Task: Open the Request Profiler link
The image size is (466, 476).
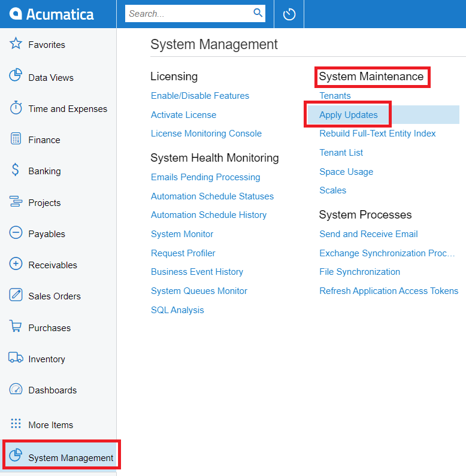Action: pyautogui.click(x=183, y=253)
